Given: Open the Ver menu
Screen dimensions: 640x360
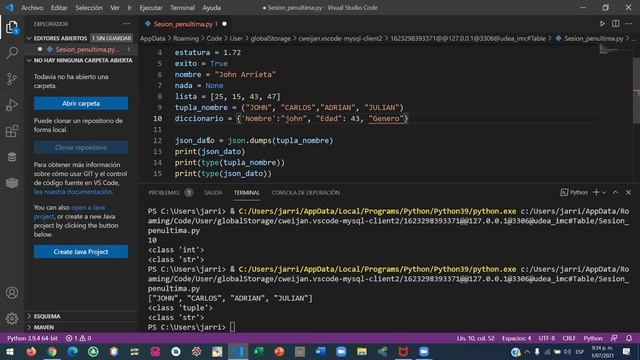Looking at the screenshot, I should (x=115, y=7).
